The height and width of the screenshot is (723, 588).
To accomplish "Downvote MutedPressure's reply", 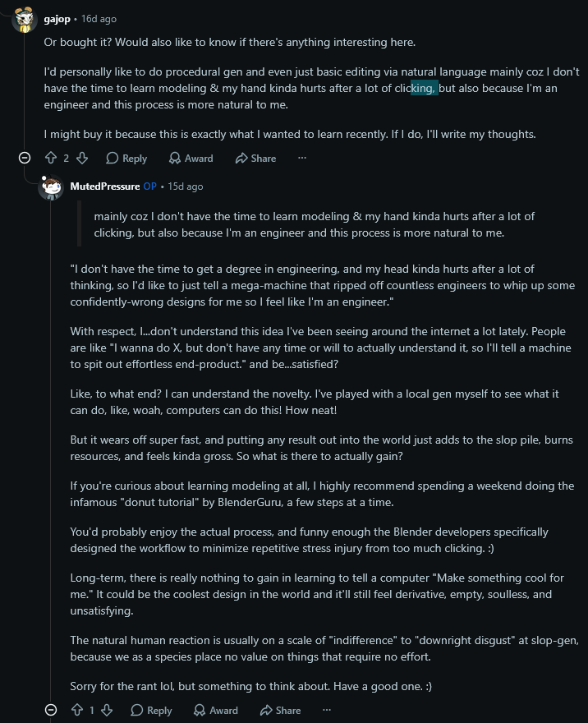I will point(107,710).
